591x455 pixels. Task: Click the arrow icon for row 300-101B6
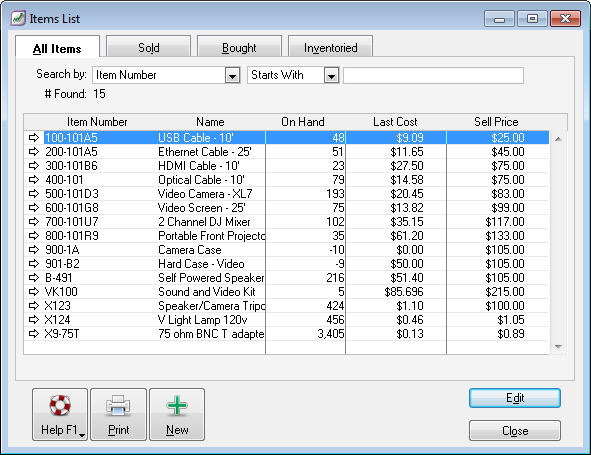34,165
